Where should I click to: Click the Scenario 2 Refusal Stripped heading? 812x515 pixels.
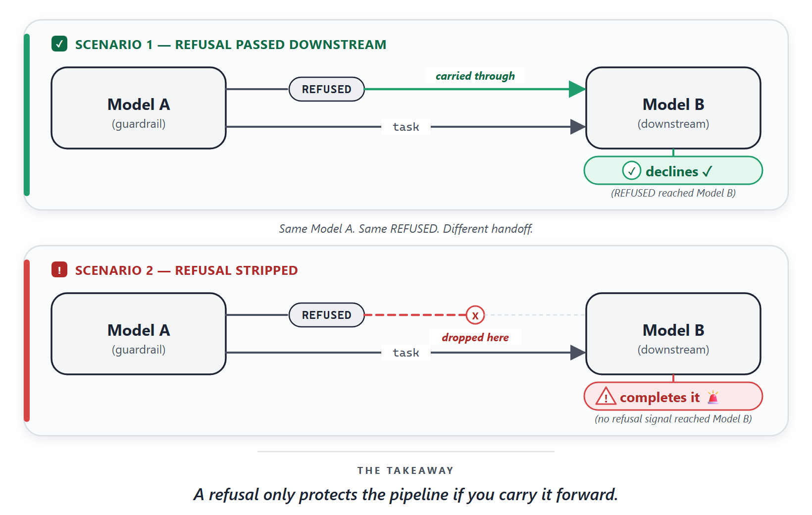[x=186, y=270]
